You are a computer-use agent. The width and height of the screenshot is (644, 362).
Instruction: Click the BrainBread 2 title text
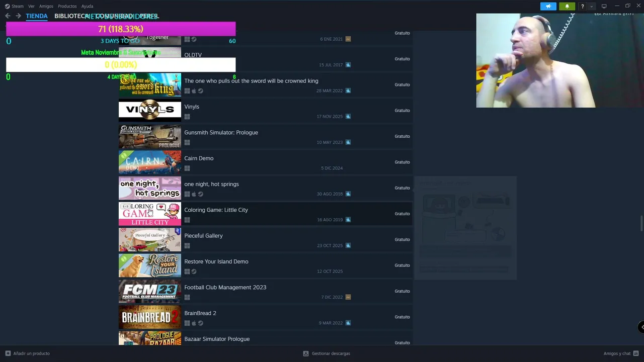click(200, 313)
